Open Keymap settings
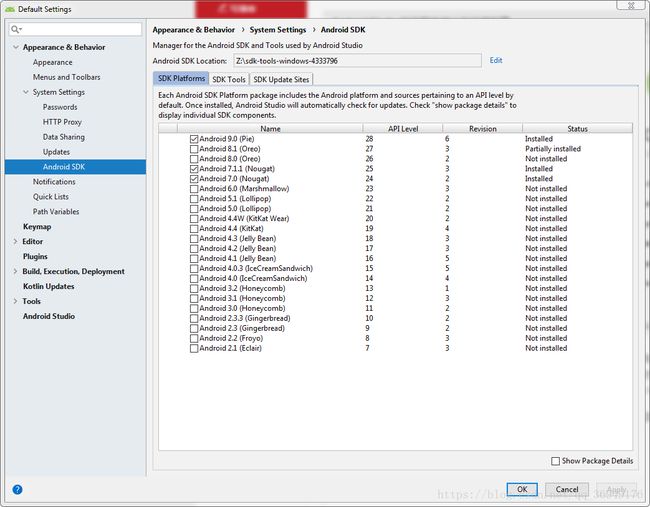This screenshot has height=507, width=650. coord(37,226)
